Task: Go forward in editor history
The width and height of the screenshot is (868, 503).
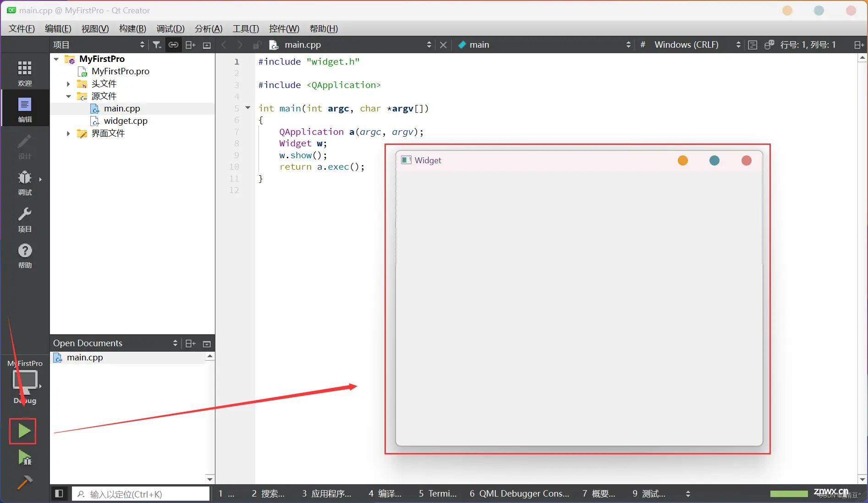Action: point(240,45)
